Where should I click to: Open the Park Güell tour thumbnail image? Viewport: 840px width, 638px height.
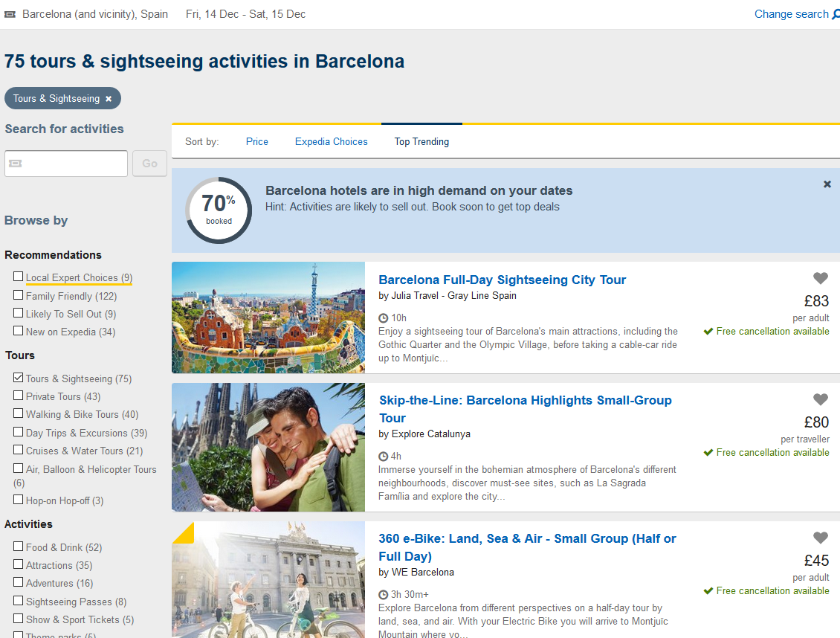(268, 318)
